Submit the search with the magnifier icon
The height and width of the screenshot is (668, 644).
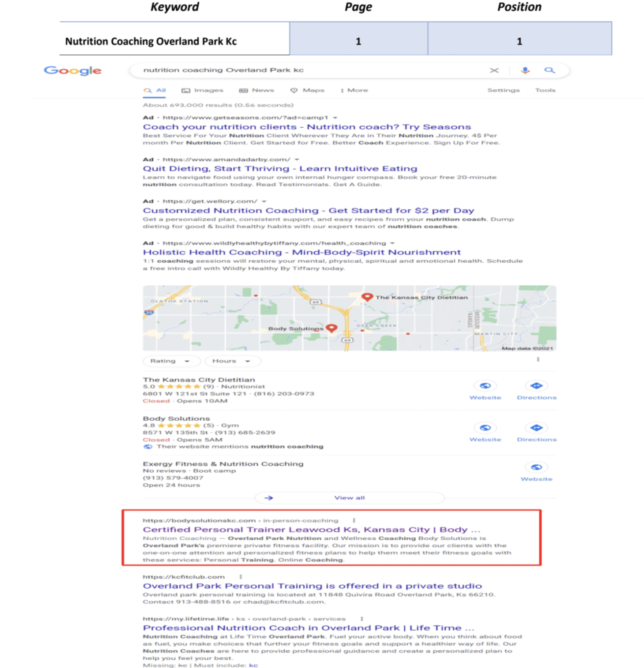click(549, 70)
